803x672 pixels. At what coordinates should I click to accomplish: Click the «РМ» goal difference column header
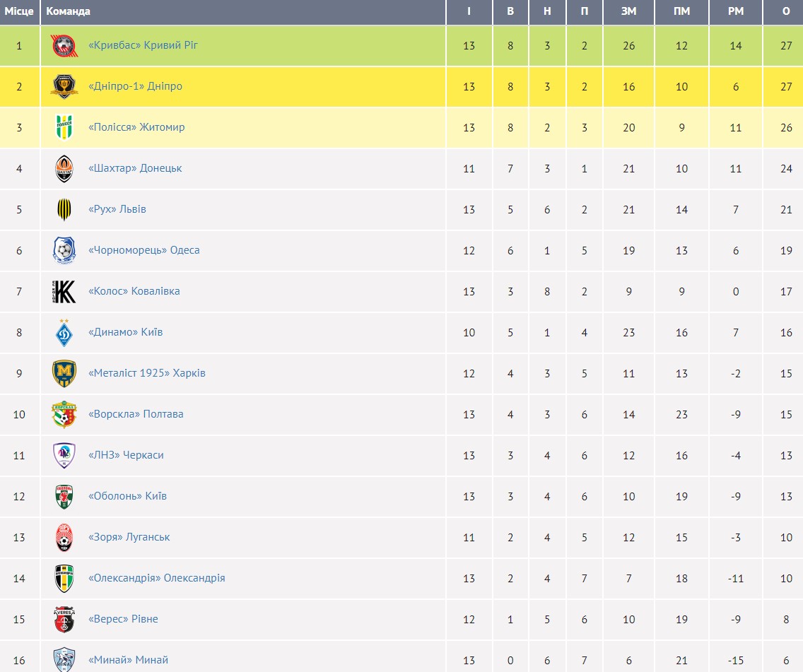pos(736,11)
